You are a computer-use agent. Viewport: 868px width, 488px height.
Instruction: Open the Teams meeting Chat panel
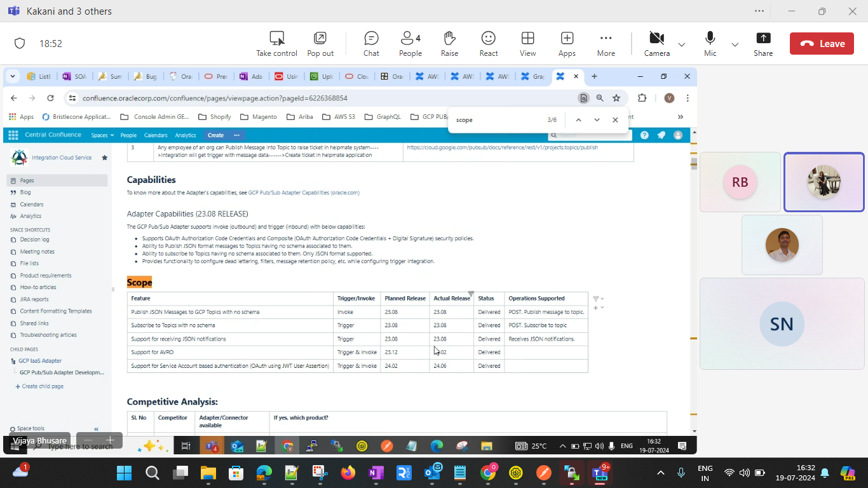(371, 44)
